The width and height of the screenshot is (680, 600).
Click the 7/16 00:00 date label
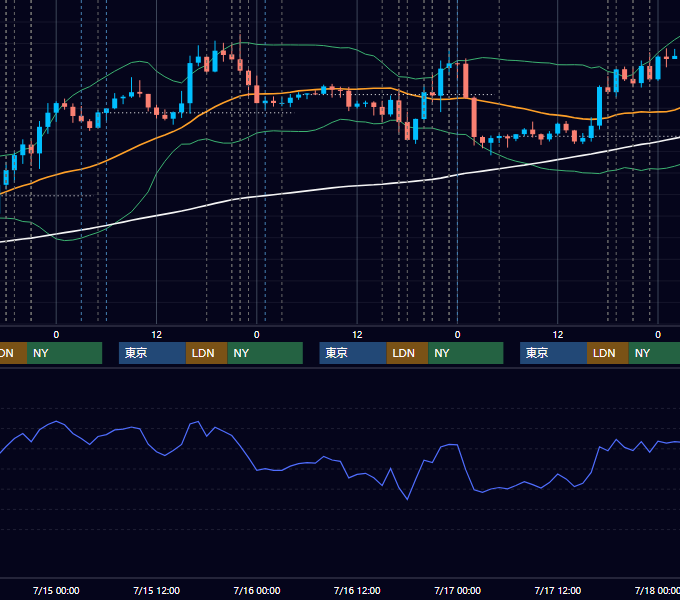coord(257,590)
